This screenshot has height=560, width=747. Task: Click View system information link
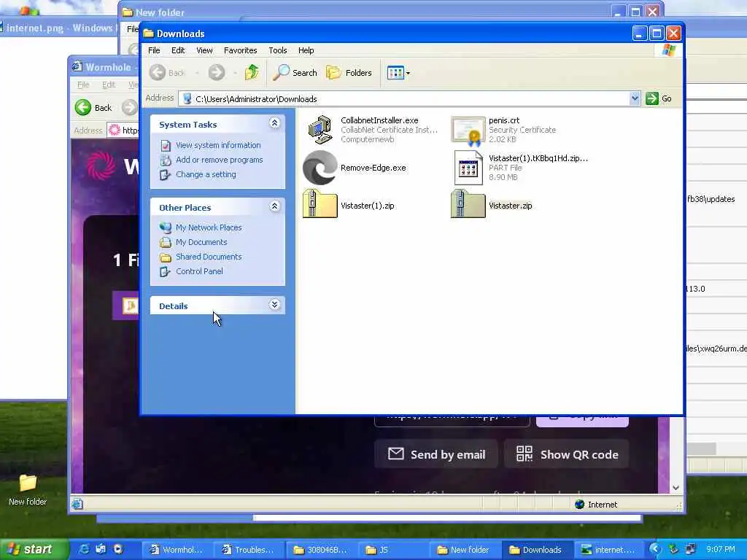click(x=218, y=145)
